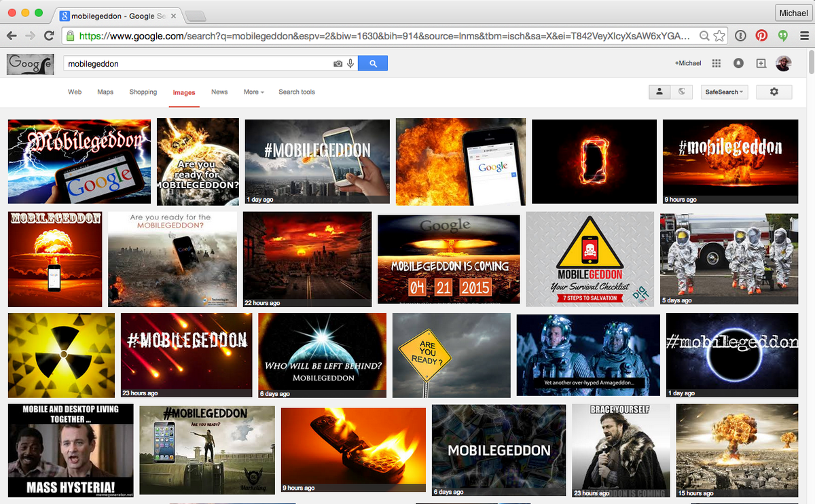815x504 pixels.
Task: Open Search tools
Action: tap(297, 92)
